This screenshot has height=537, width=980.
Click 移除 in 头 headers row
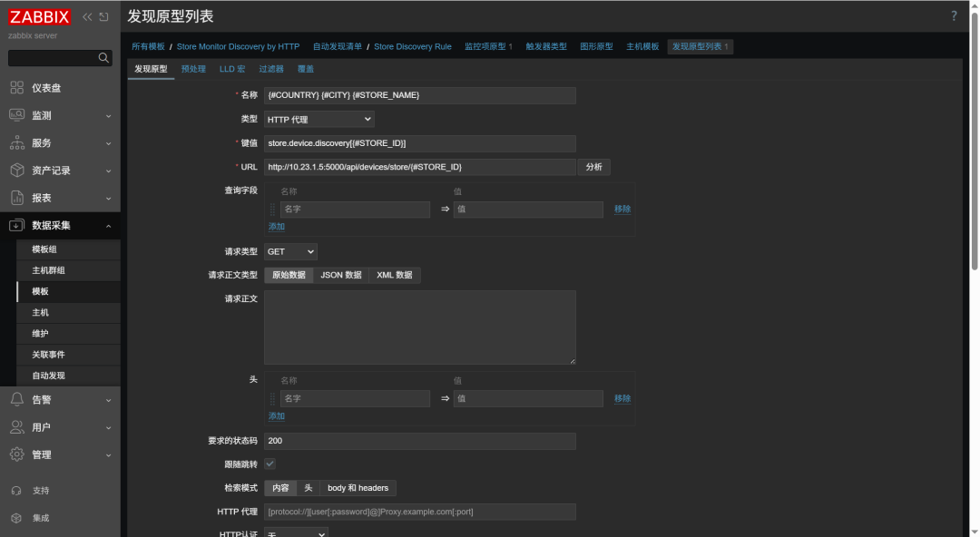click(622, 399)
